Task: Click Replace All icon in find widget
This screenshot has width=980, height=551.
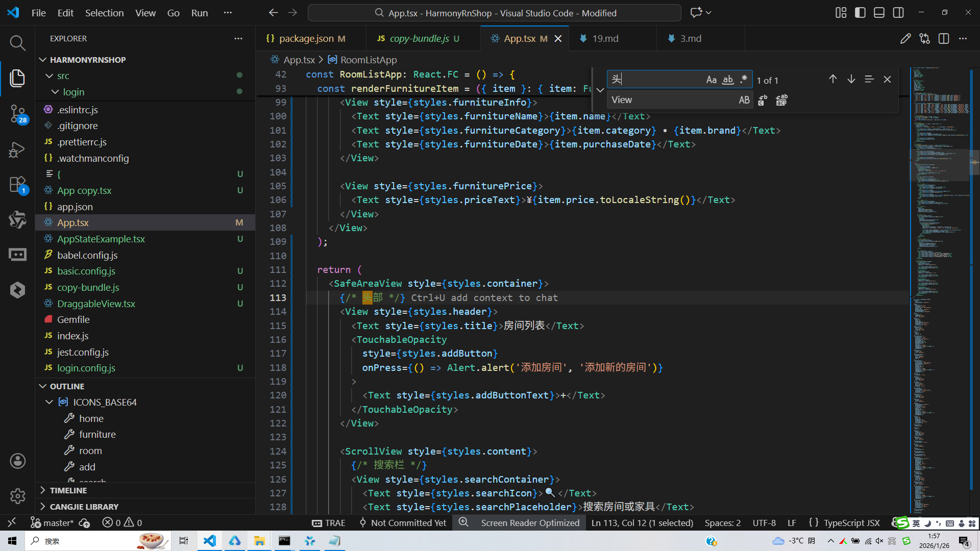Action: tap(781, 100)
